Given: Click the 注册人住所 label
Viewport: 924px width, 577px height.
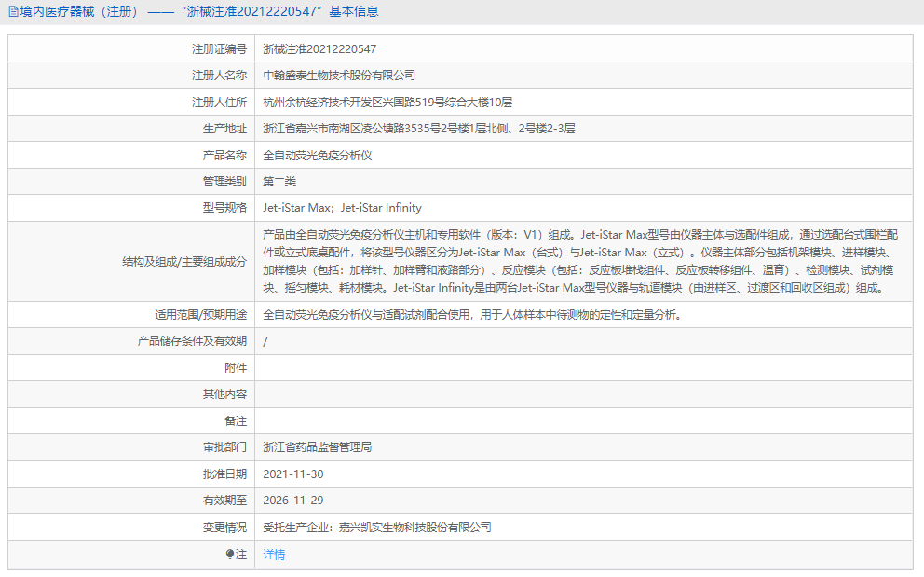Looking at the screenshot, I should [x=219, y=102].
